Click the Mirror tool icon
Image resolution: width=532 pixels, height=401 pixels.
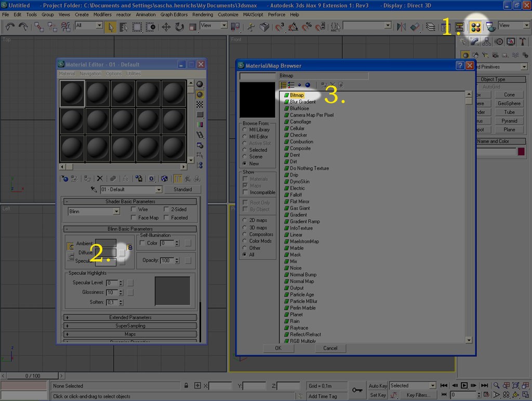402,27
